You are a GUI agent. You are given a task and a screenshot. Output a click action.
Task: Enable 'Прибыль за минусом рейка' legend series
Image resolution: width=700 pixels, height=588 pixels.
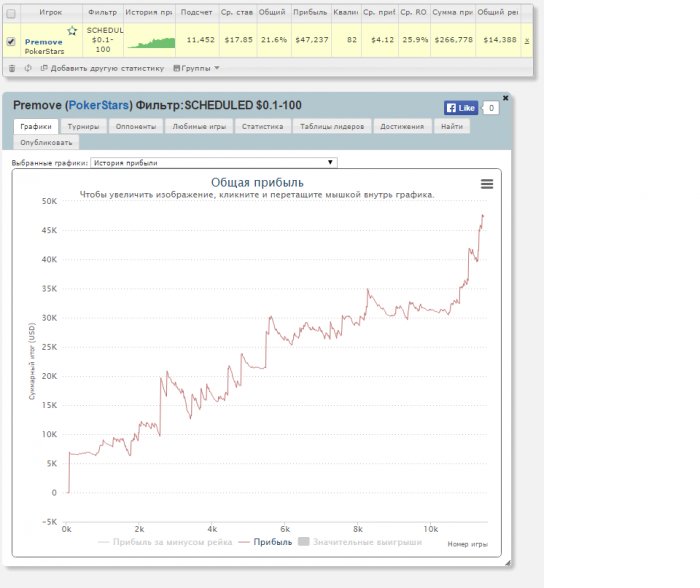[x=165, y=542]
